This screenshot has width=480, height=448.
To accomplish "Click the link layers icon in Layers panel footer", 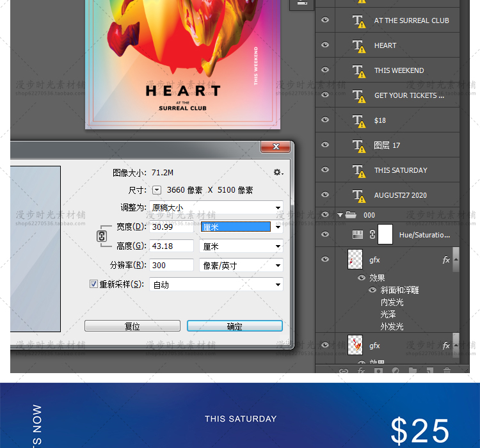I will [x=344, y=370].
